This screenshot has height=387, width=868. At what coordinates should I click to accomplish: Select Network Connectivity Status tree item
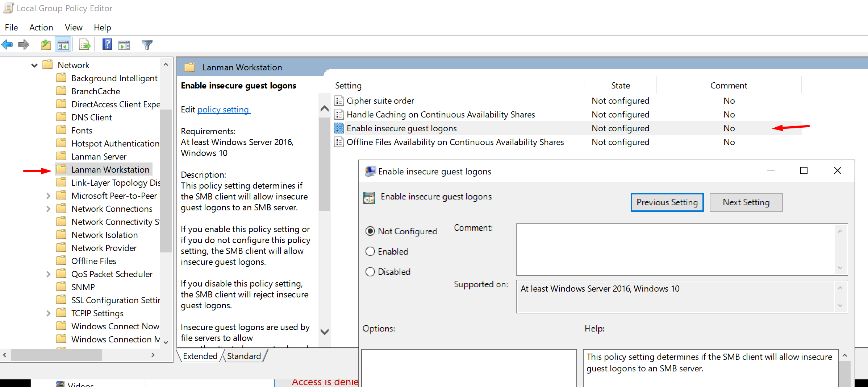[x=115, y=222]
